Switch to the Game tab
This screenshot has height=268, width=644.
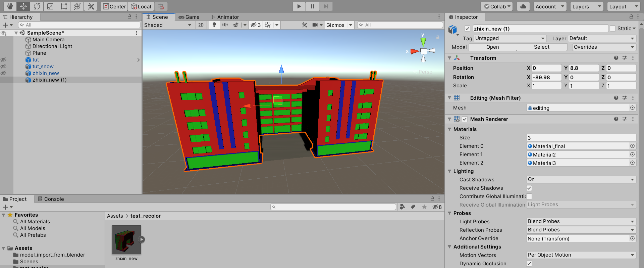pos(189,17)
